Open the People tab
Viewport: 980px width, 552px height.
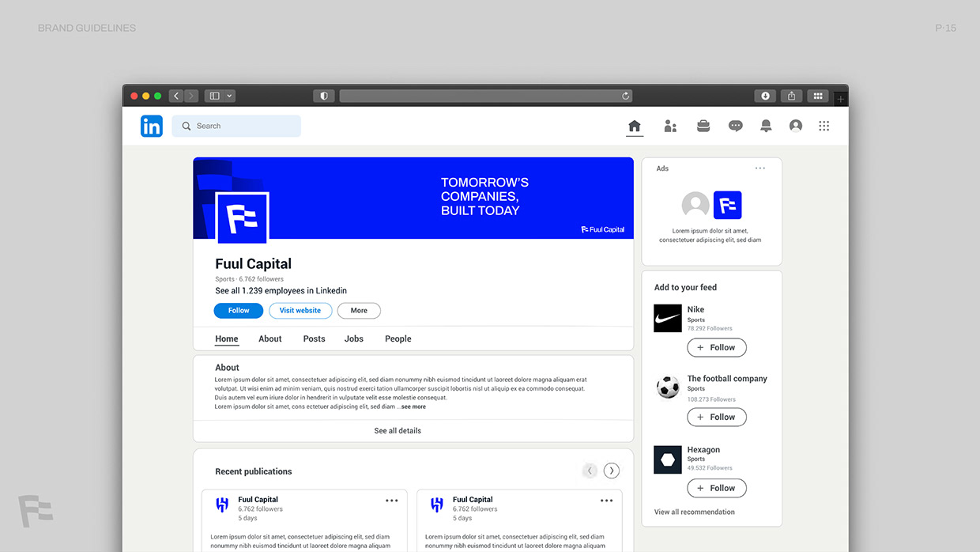coord(398,338)
